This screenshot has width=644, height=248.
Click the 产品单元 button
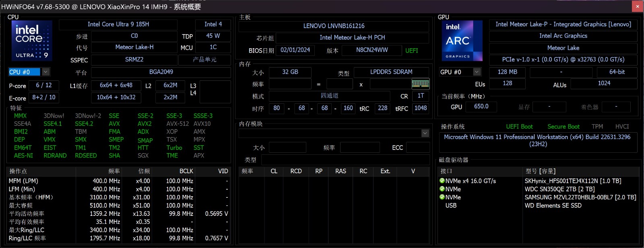click(x=204, y=59)
